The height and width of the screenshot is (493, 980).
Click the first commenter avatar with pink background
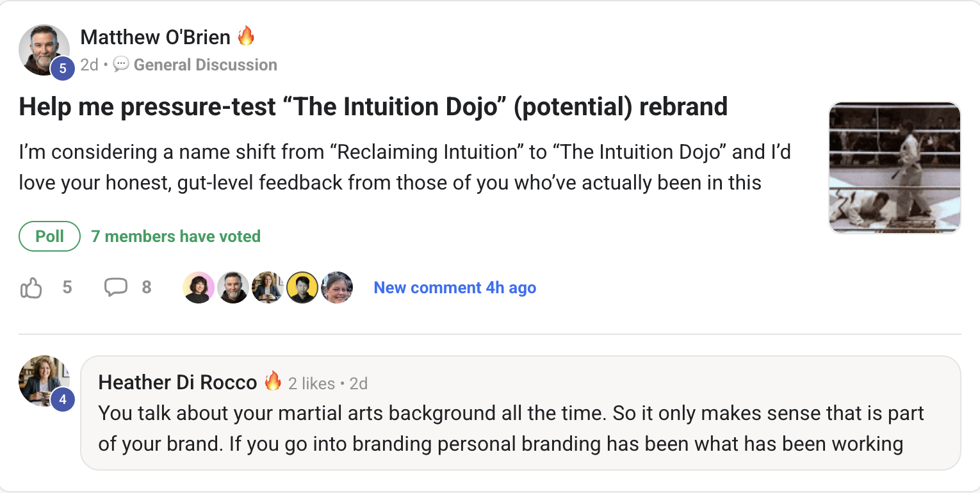199,287
